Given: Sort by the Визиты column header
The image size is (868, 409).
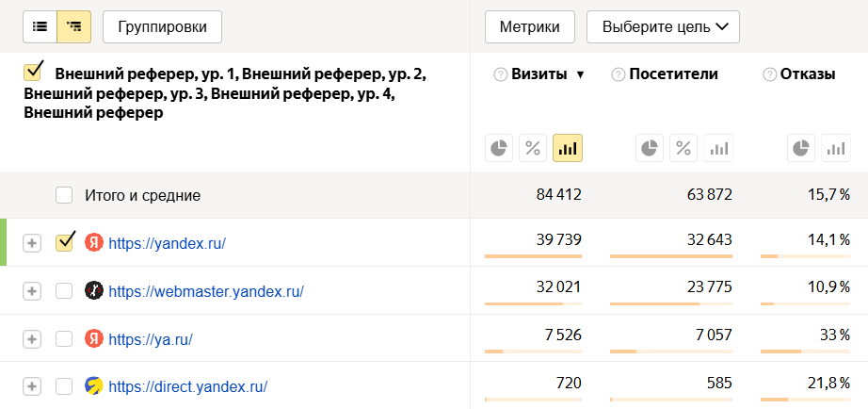Looking at the screenshot, I should [539, 75].
